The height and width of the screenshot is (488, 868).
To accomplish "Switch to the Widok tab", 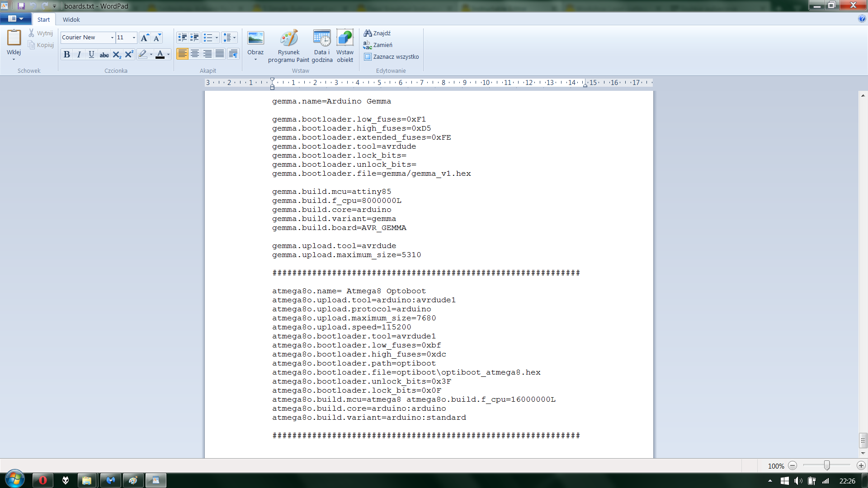I will pyautogui.click(x=71, y=19).
